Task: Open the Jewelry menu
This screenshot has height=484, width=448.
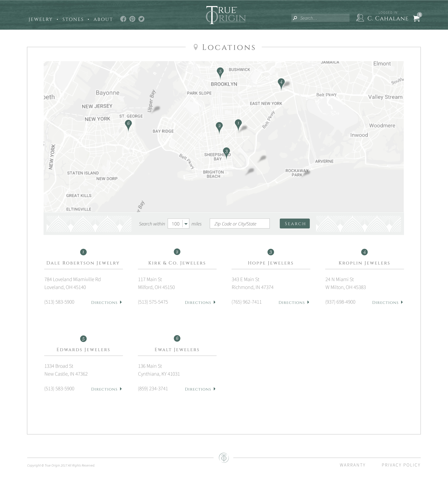Action: click(x=40, y=19)
